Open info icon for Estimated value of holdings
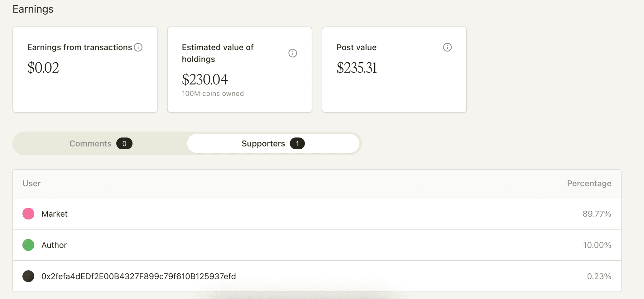644x299 pixels. [293, 53]
